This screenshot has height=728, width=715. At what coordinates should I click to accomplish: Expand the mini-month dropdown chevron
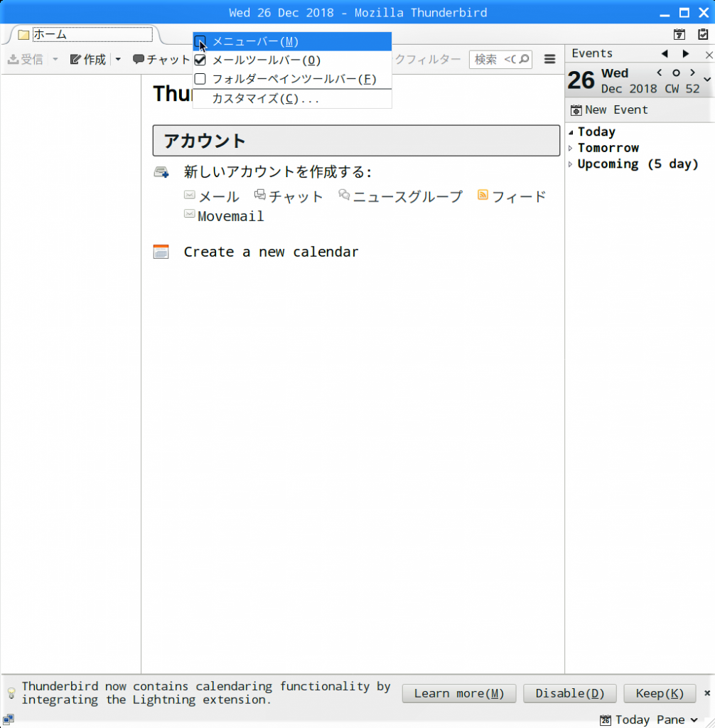(x=707, y=80)
